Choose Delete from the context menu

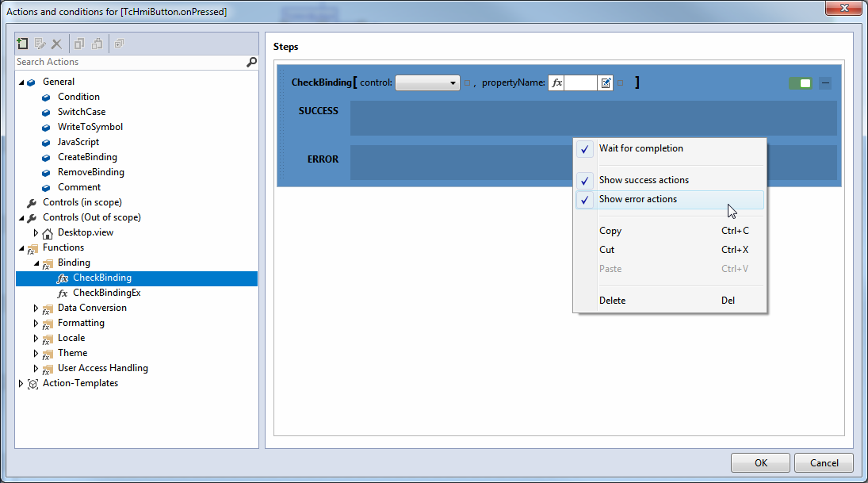tap(670, 301)
